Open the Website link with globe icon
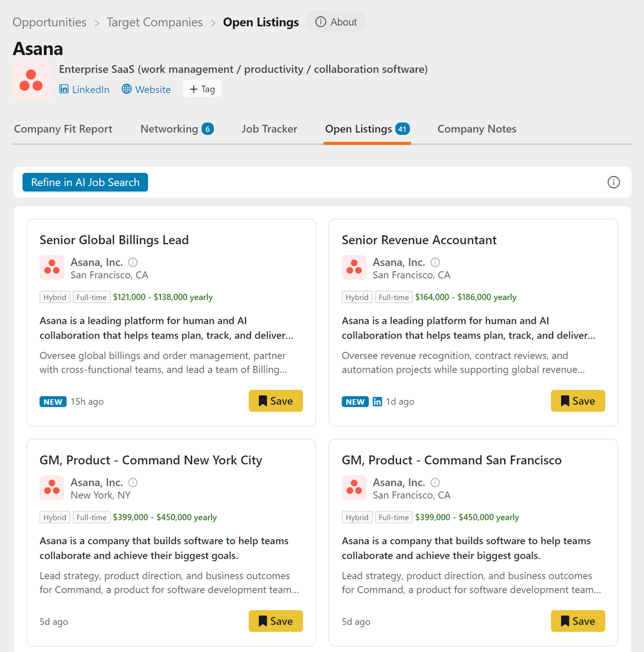The height and width of the screenshot is (652, 644). pos(146,90)
